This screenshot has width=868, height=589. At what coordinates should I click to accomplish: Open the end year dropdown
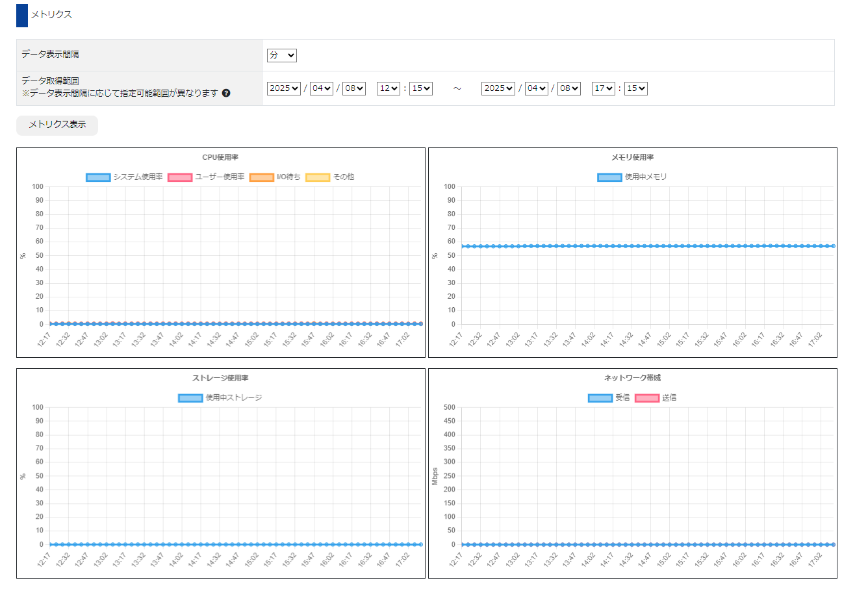498,88
